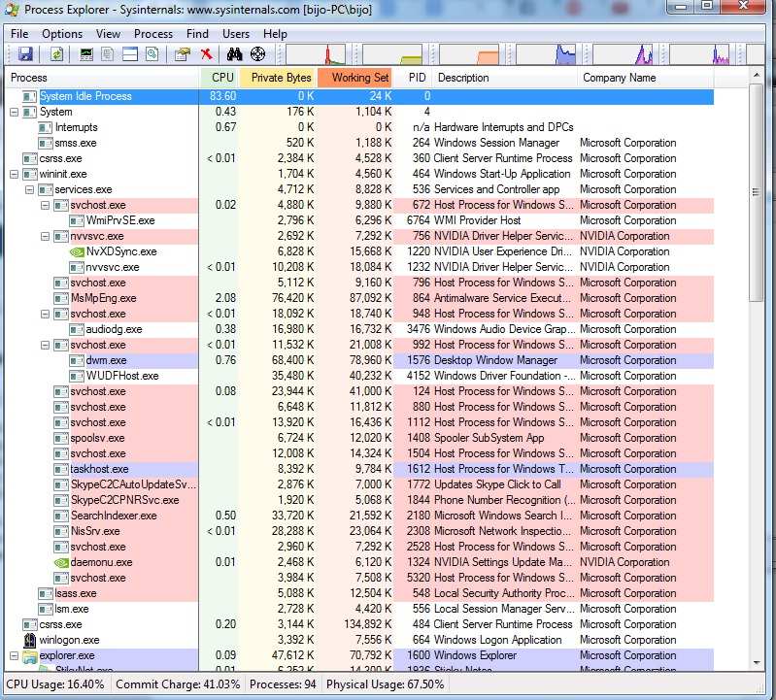Click the binoculars Find Handle icon

click(x=235, y=54)
